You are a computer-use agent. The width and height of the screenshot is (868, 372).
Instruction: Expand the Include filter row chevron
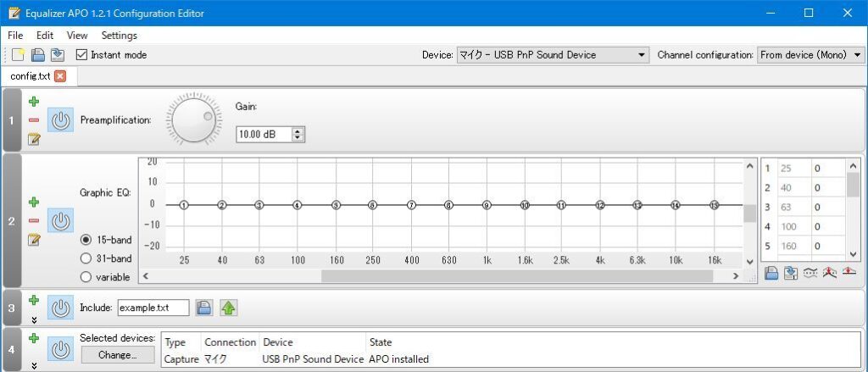34,319
